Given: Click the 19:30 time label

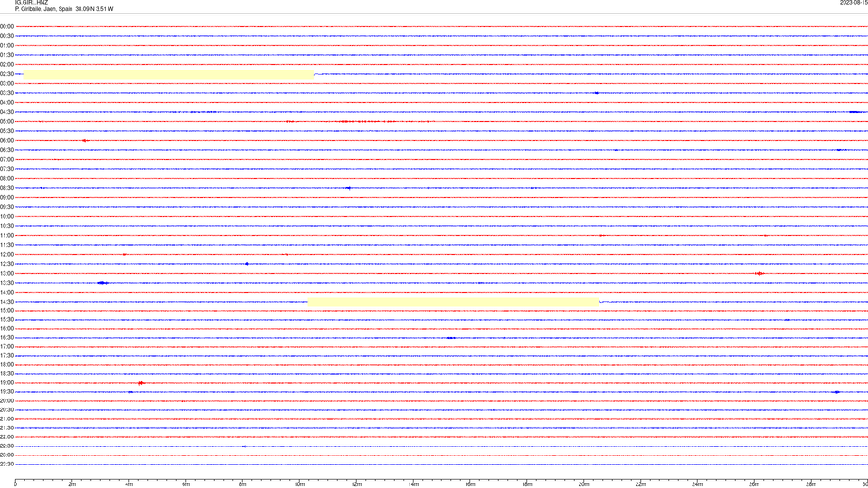Looking at the screenshot, I should [x=7, y=391].
